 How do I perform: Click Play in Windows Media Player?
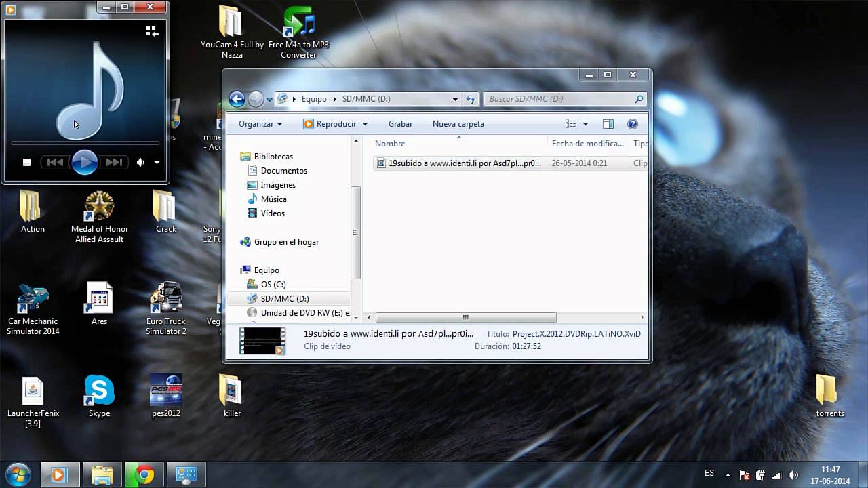(84, 162)
